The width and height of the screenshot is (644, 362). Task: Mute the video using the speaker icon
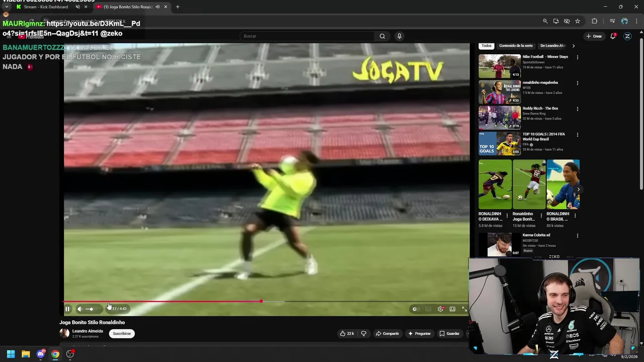coord(79,309)
